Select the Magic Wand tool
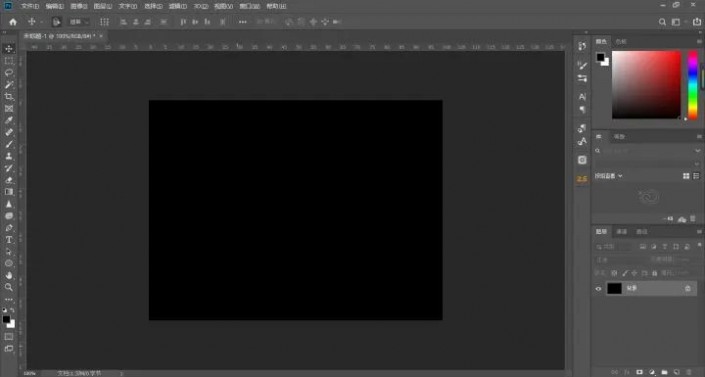This screenshot has height=377, width=705. [x=9, y=85]
